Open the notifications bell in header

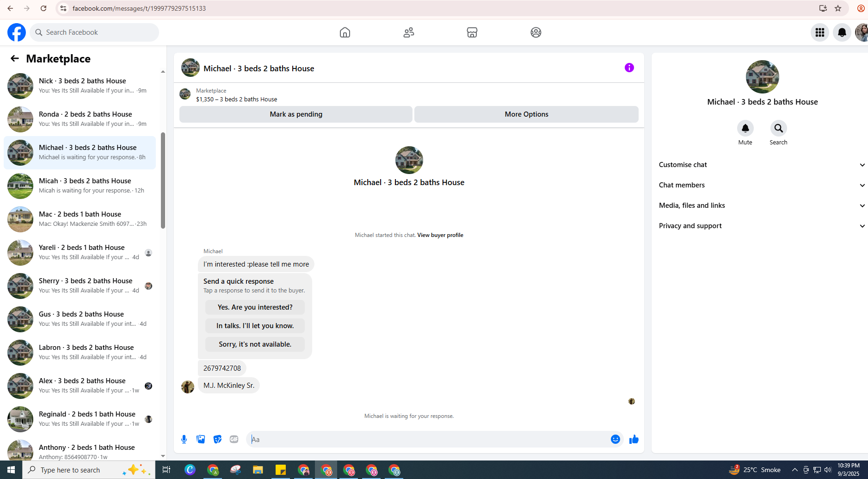point(842,32)
